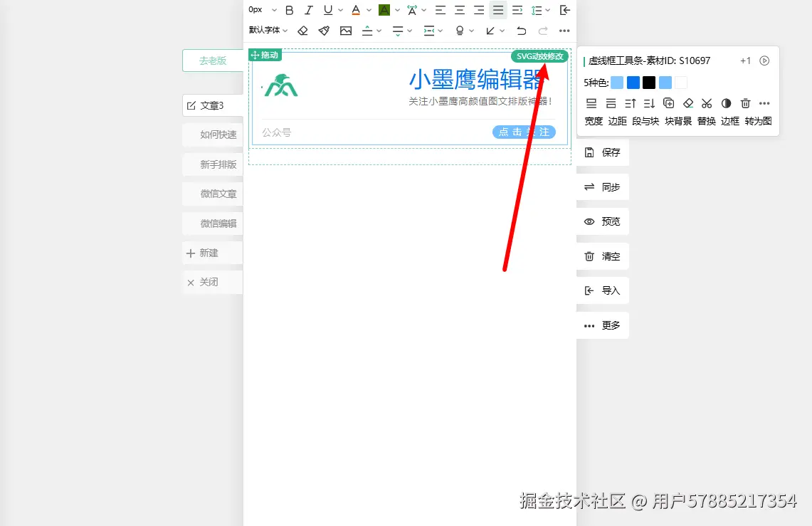Toggle italic formatting in the editor toolbar
Viewport: 812px width, 526px height.
(309, 10)
